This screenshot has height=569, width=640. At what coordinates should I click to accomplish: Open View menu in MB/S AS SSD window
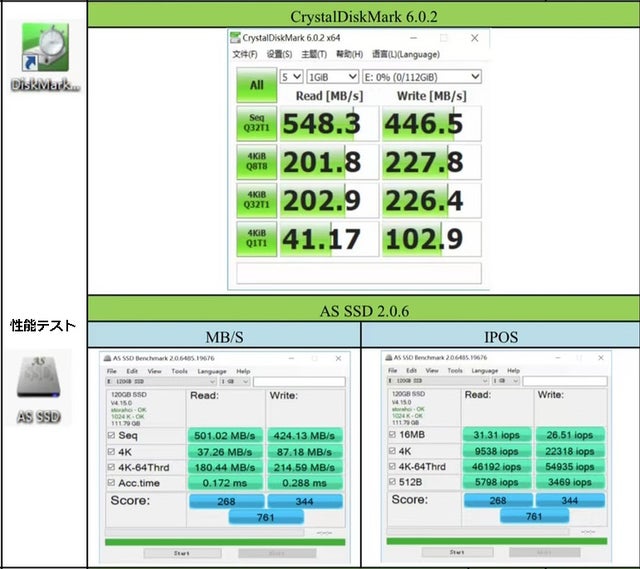coord(154,371)
